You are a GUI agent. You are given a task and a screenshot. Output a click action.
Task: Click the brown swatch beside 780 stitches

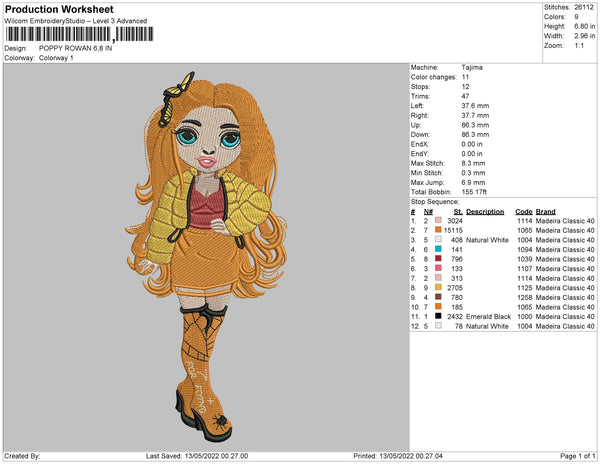coord(438,297)
